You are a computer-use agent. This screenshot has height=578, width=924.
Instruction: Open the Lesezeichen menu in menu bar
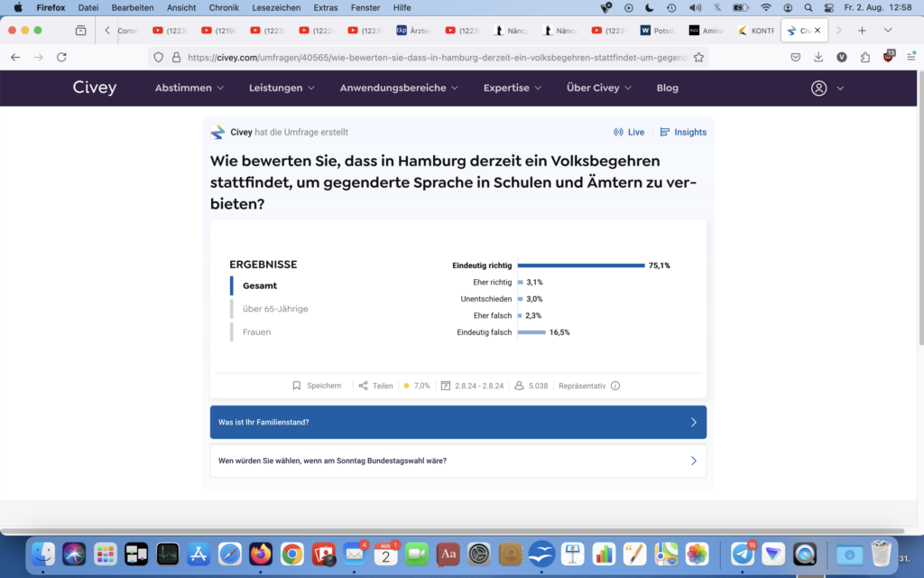click(276, 7)
